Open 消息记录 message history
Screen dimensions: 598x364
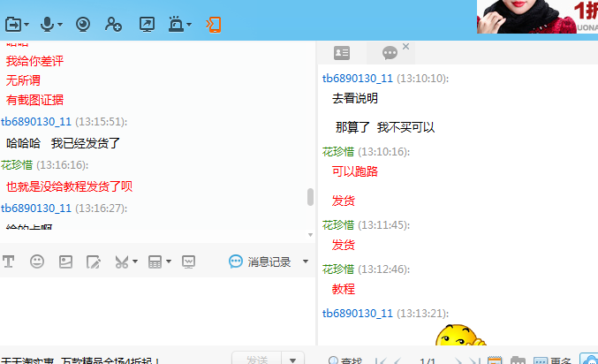[260, 262]
